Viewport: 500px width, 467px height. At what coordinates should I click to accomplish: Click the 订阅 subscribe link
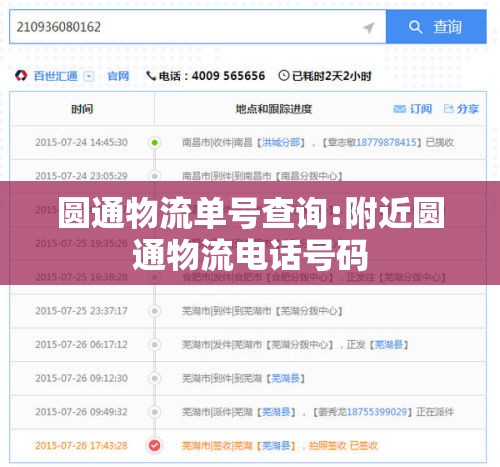coord(421,109)
